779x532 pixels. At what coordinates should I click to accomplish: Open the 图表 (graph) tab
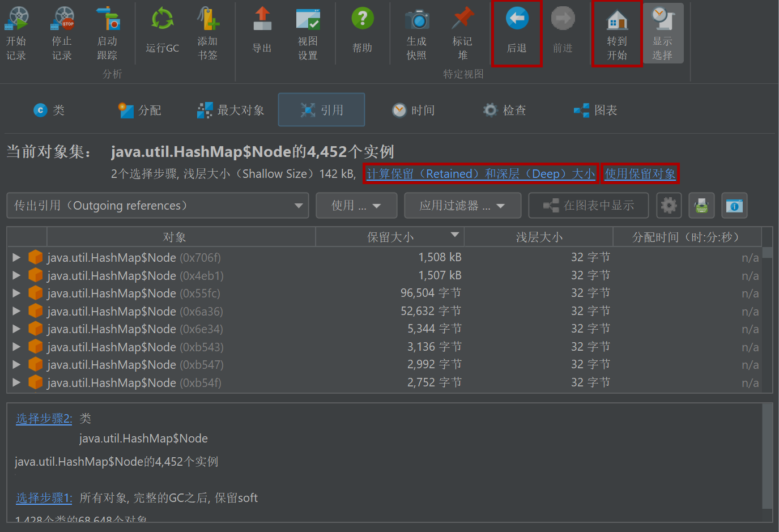click(595, 110)
